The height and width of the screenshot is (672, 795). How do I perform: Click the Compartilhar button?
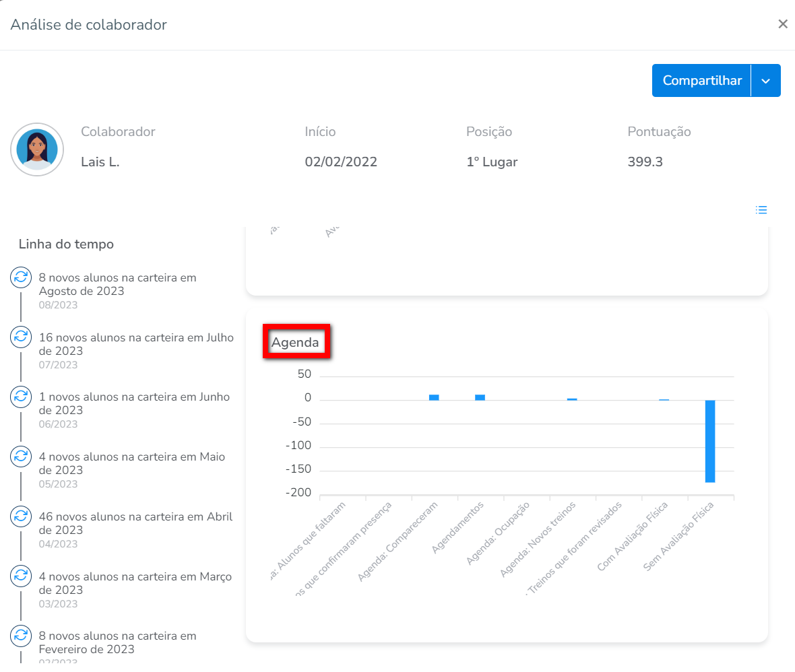tap(702, 81)
